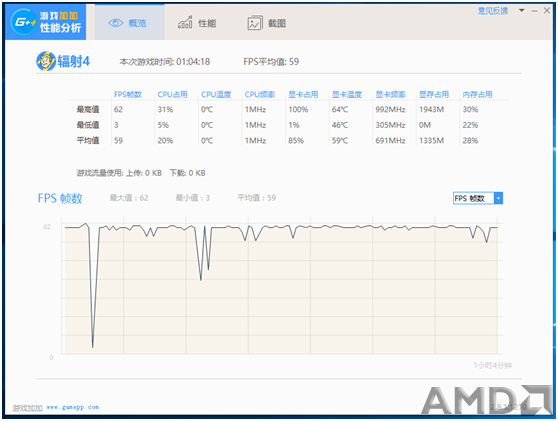The image size is (558, 421).
Task: Click the blue arrow of FPS 帧数 combo box
Action: pos(499,198)
